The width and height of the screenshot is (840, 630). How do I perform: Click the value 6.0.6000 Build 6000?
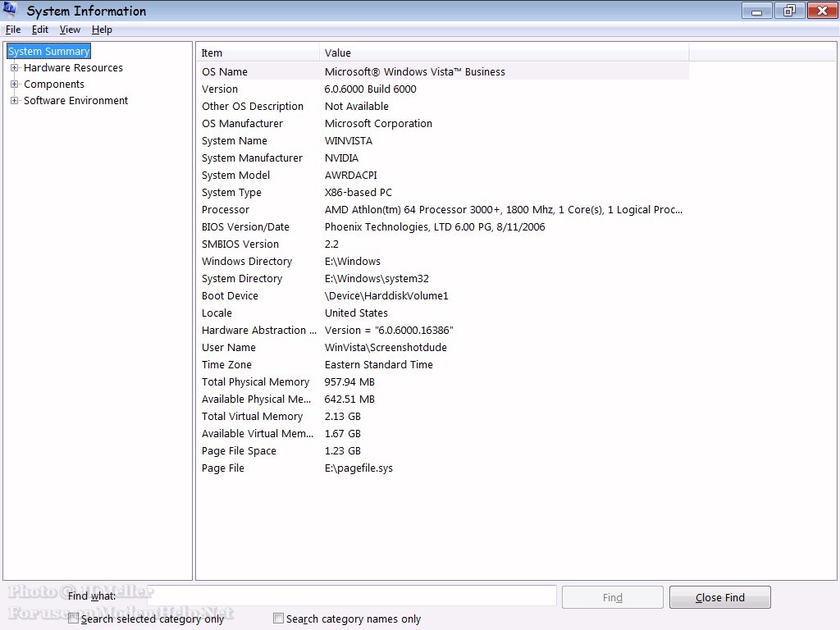[x=370, y=89]
